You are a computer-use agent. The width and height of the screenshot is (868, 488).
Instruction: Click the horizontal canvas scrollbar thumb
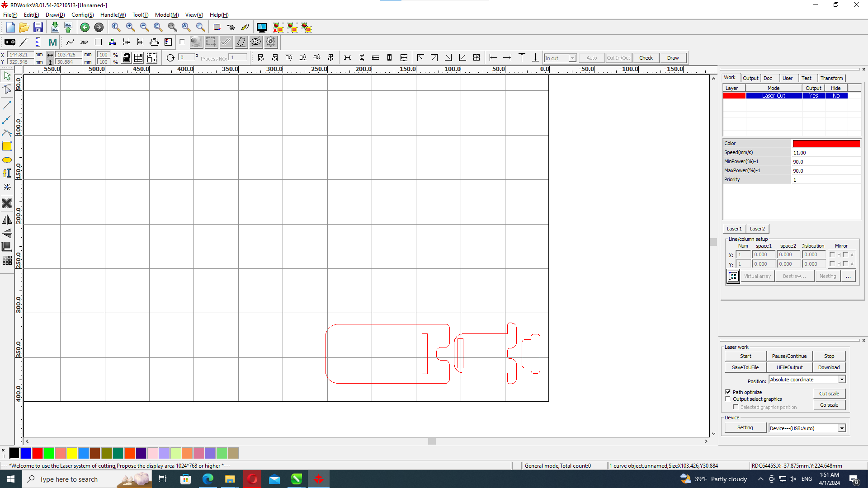pyautogui.click(x=432, y=441)
